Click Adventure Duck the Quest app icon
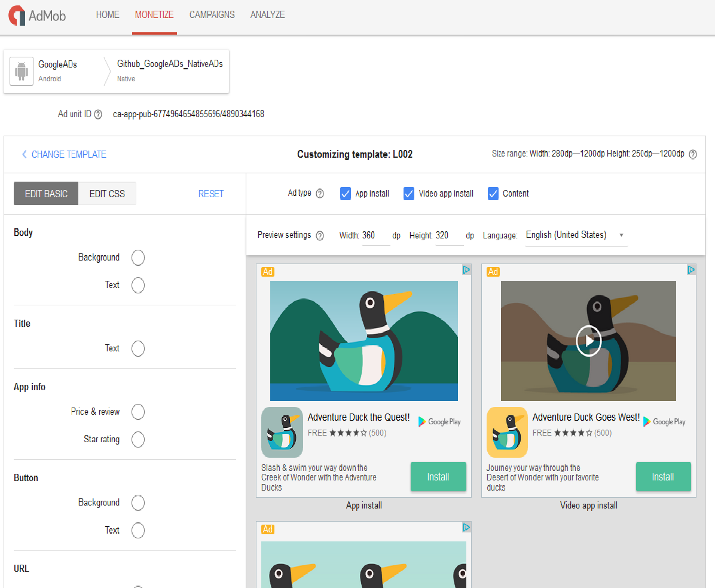Screen dimensions: 715x588 [x=282, y=432]
